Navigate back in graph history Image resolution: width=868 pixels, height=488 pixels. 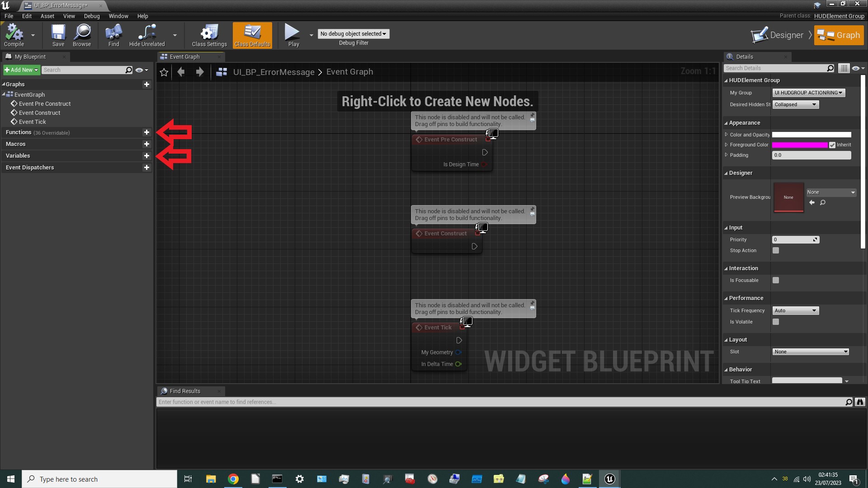[181, 72]
